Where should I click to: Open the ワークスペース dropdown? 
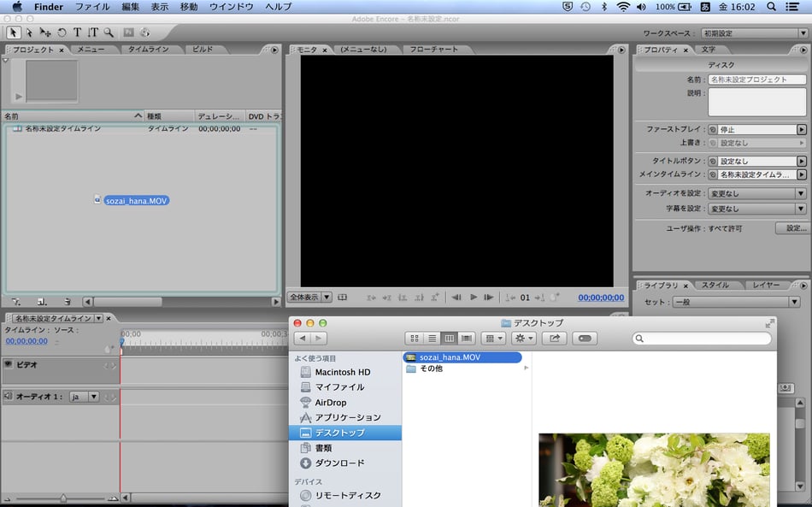pyautogui.click(x=754, y=33)
